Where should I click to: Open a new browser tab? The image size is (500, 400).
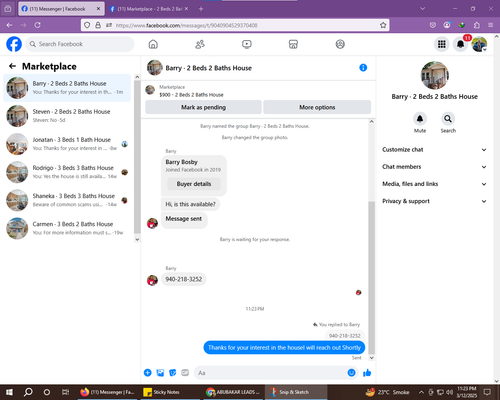[201, 9]
